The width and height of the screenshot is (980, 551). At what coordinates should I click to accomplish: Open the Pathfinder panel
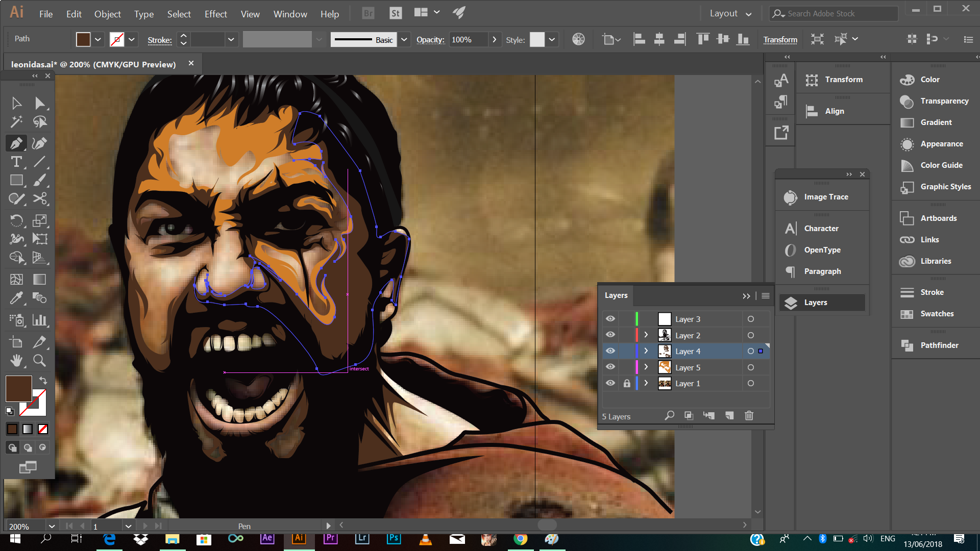click(x=939, y=345)
